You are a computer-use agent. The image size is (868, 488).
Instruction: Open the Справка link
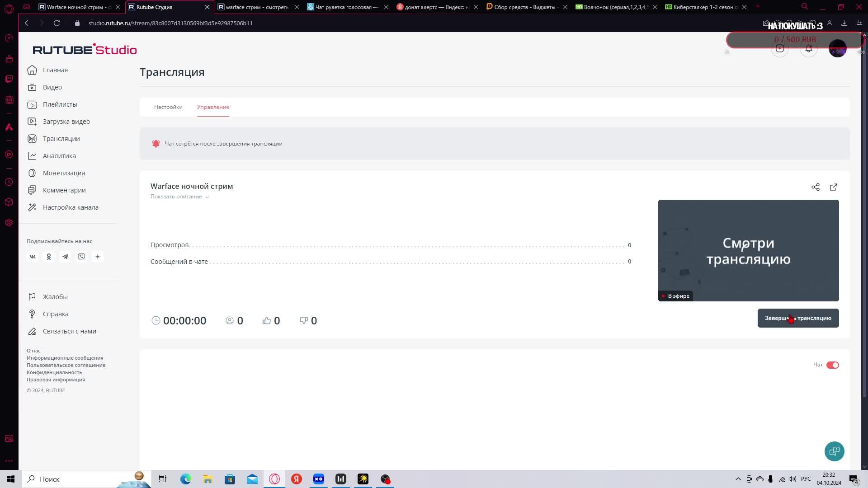48,314
